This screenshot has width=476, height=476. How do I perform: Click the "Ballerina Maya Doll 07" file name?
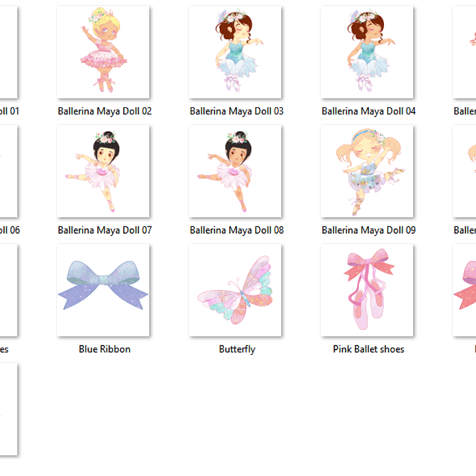pyautogui.click(x=105, y=230)
